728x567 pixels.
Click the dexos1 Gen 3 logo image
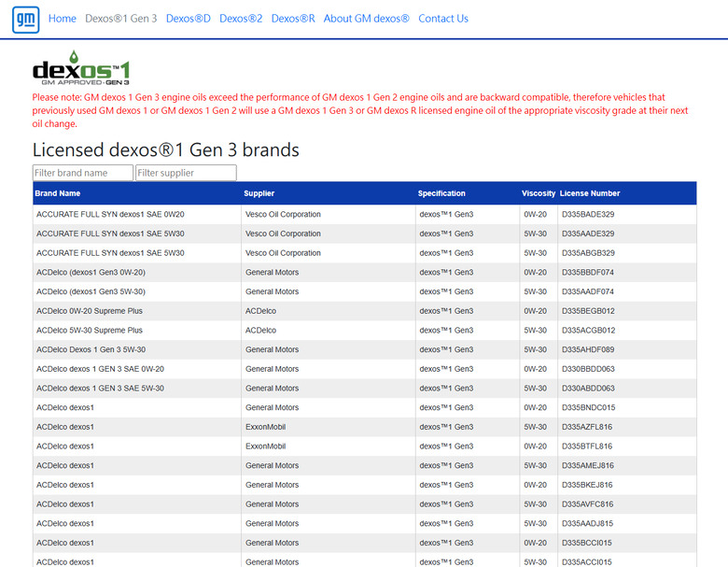[x=81, y=68]
